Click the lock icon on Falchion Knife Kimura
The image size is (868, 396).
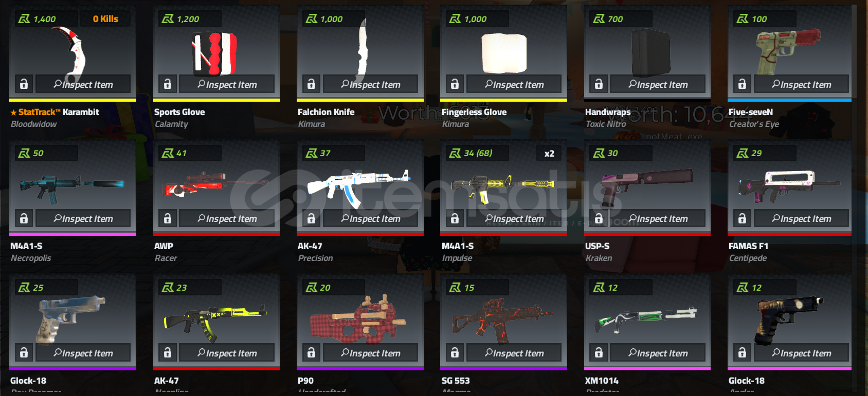point(311,84)
